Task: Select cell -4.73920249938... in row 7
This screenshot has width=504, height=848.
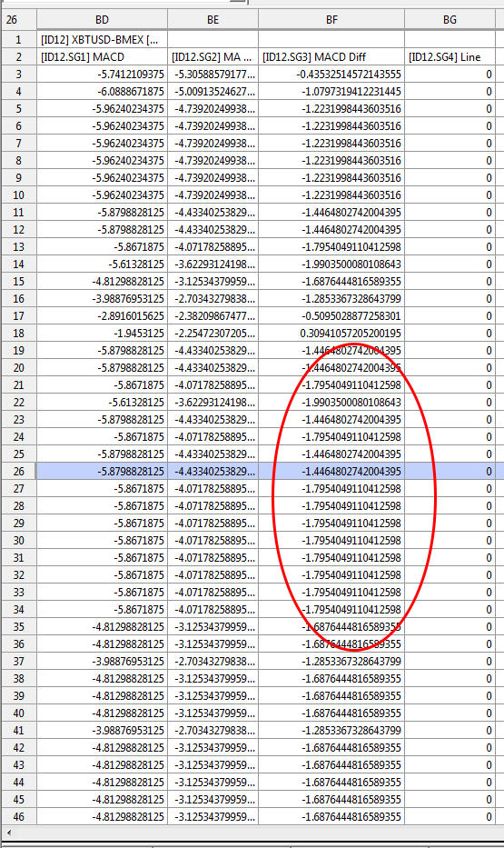Action: [x=212, y=144]
